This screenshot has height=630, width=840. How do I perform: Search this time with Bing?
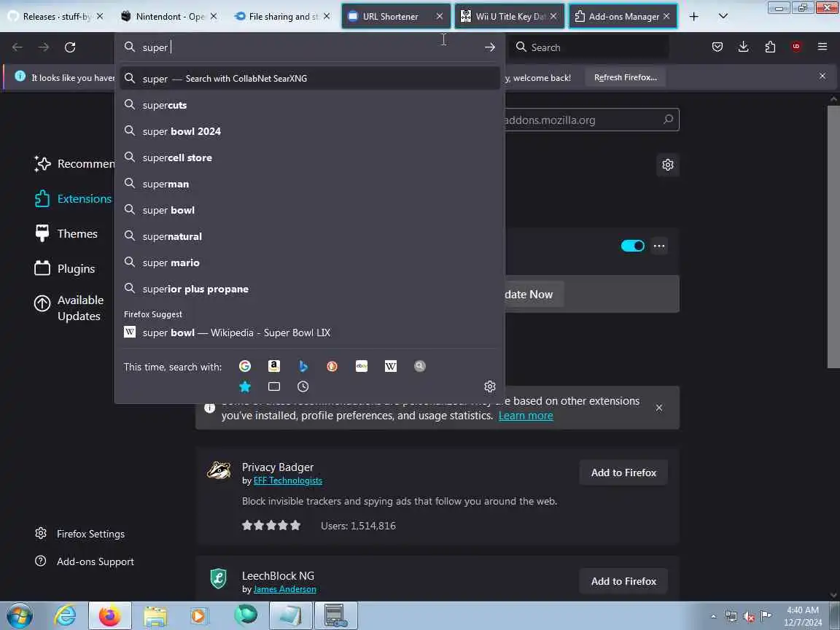303,367
